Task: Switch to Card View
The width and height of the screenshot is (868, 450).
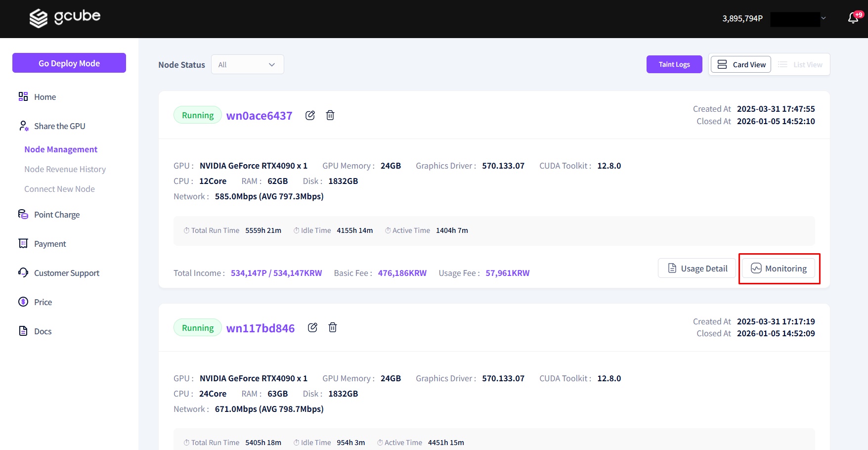Action: tap(741, 64)
